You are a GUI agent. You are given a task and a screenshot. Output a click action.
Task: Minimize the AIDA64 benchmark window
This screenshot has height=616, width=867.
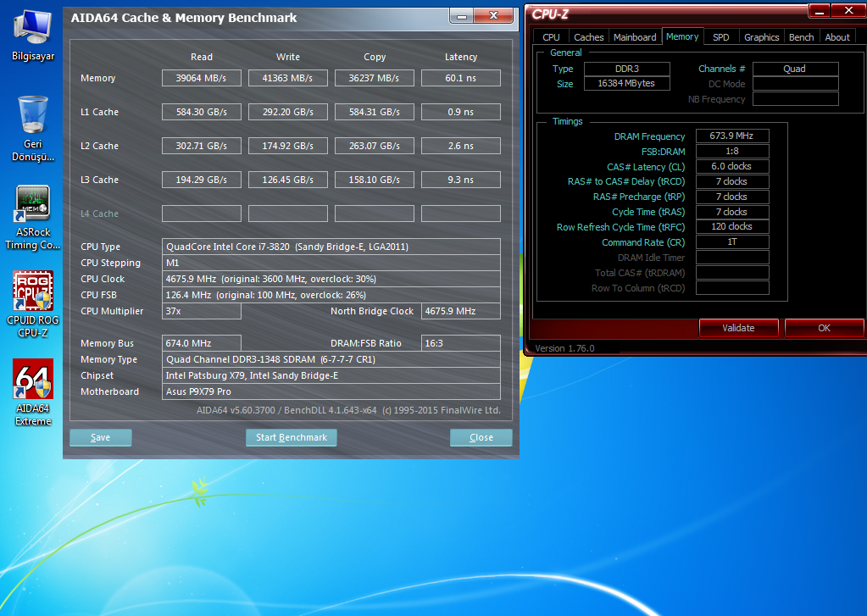click(462, 16)
